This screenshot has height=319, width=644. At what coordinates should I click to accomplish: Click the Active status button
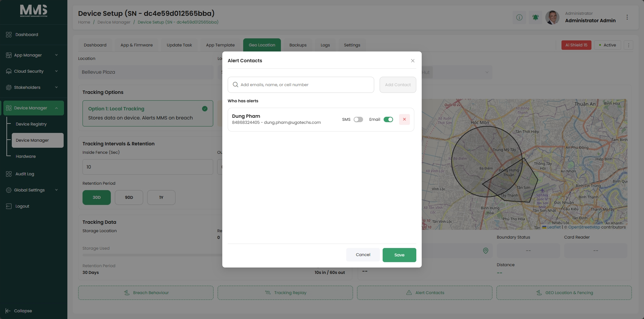click(x=608, y=45)
